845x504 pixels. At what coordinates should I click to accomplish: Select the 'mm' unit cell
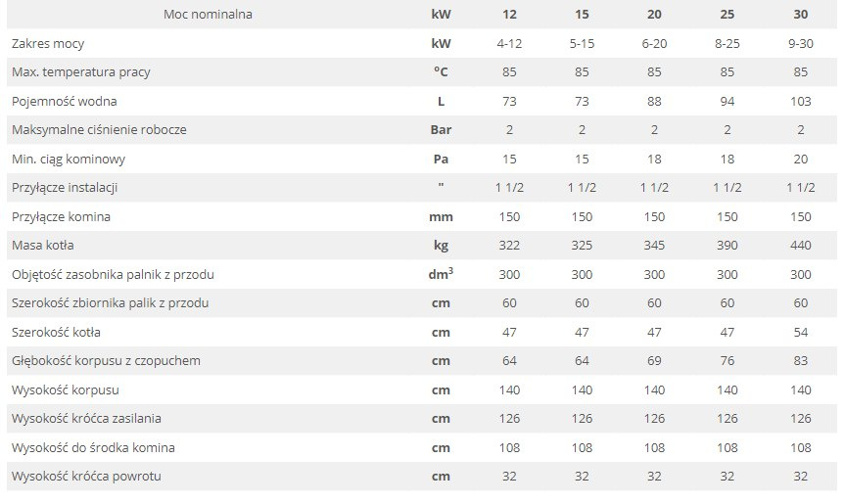tap(441, 217)
